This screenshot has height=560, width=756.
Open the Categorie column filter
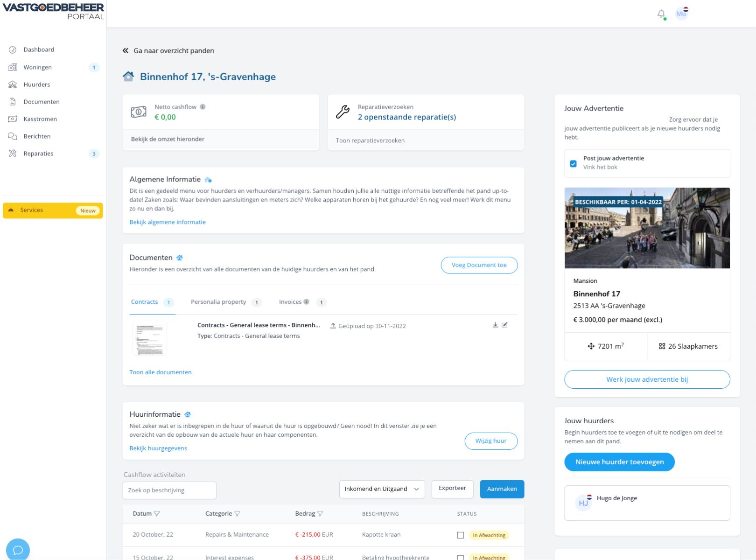click(237, 514)
